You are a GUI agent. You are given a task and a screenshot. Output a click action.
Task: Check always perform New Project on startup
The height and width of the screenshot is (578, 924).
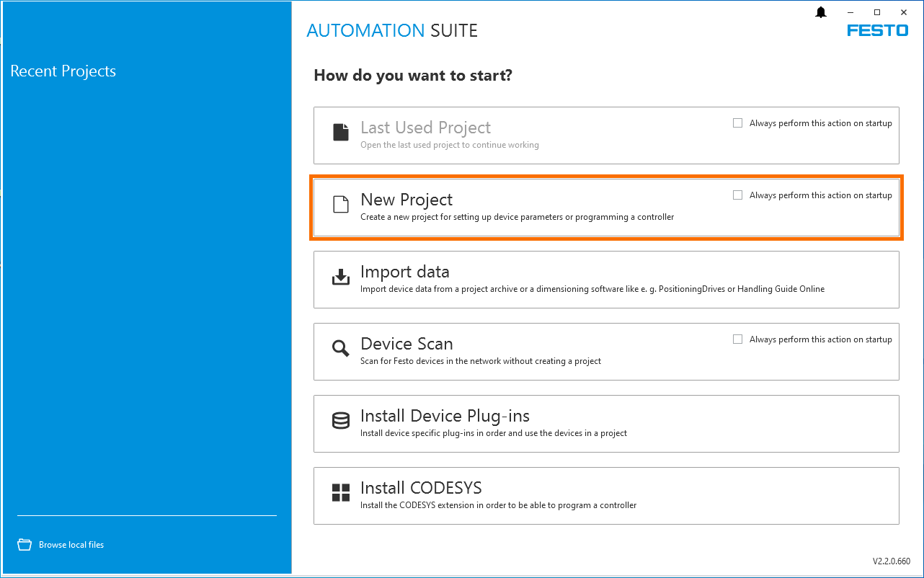click(x=737, y=195)
